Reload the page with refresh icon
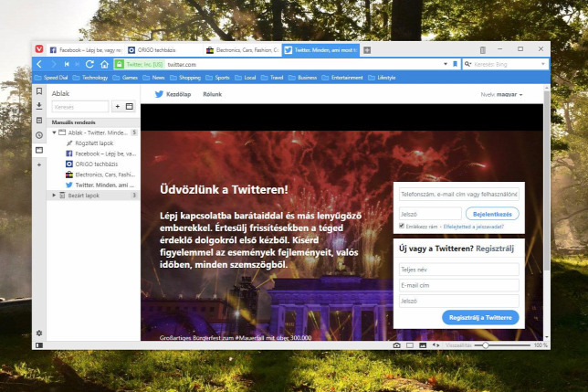The image size is (588, 392). pos(89,64)
